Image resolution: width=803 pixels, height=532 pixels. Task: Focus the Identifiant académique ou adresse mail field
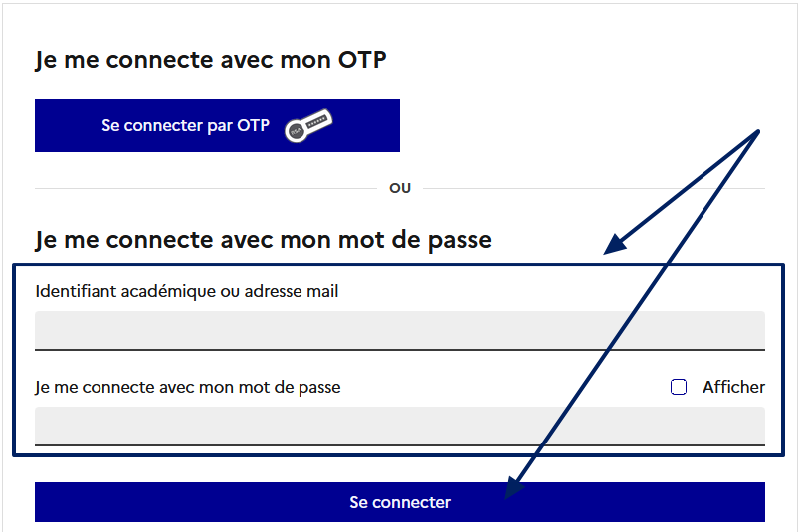(400, 331)
